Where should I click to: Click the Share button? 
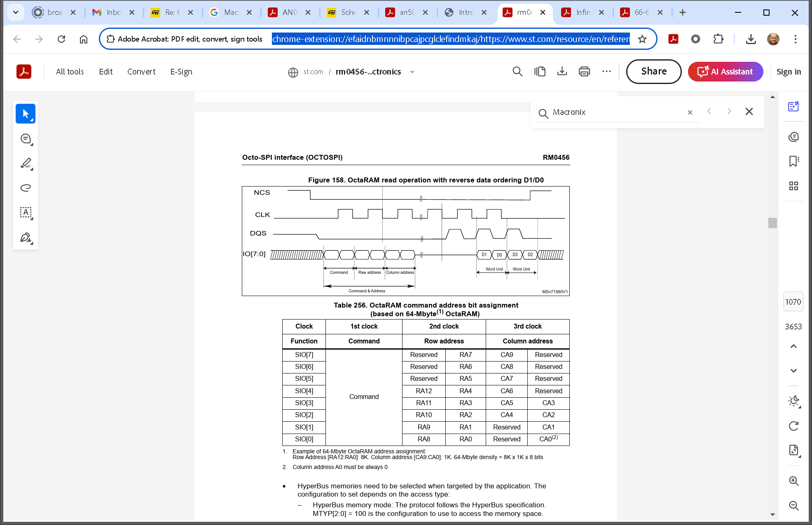653,72
